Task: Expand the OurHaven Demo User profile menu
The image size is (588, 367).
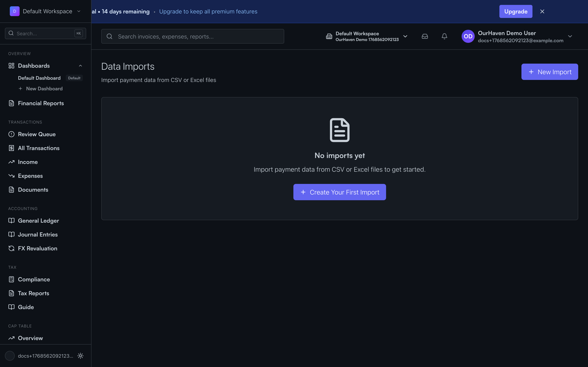Action: click(570, 36)
